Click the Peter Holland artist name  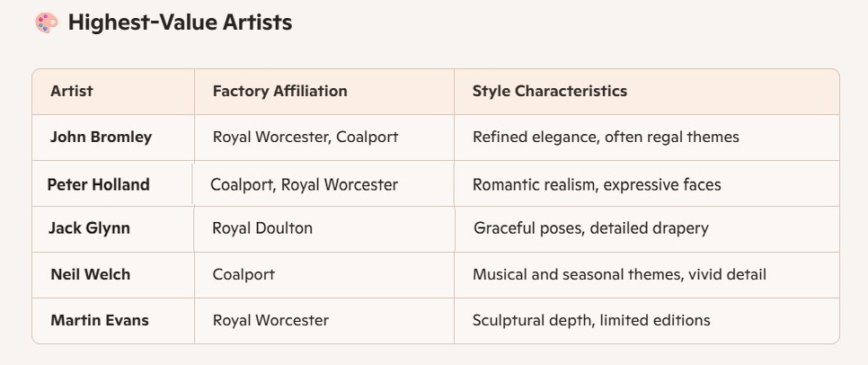[x=98, y=184]
